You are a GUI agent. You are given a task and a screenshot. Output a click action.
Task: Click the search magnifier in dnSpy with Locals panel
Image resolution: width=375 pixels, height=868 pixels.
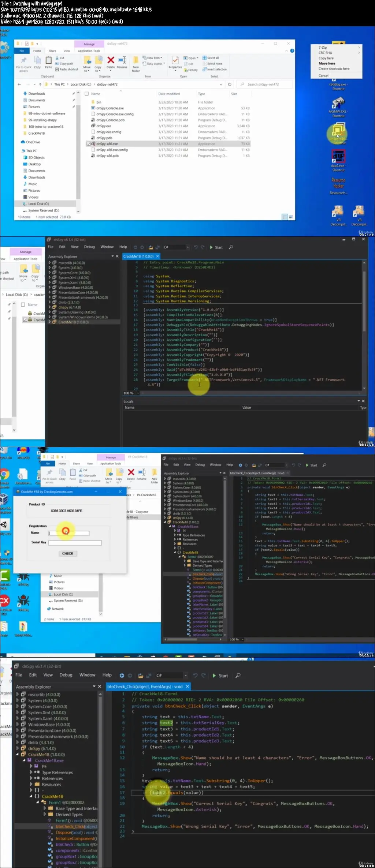[x=231, y=247]
